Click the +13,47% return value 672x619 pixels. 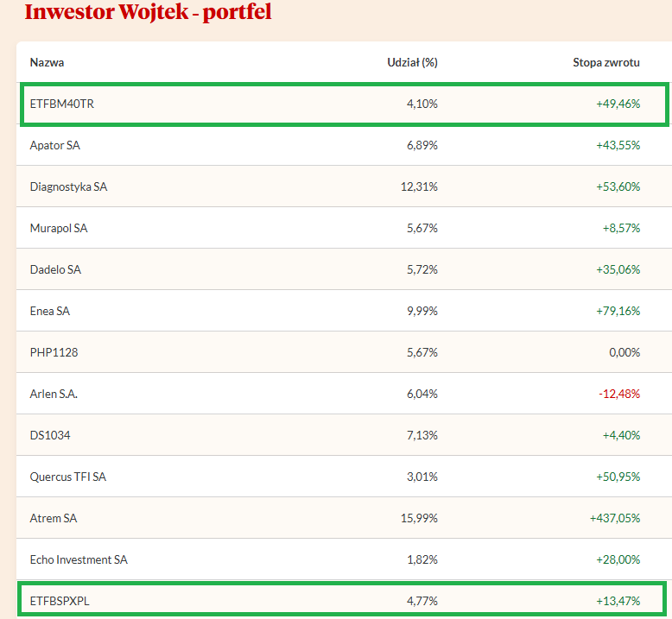pos(618,601)
